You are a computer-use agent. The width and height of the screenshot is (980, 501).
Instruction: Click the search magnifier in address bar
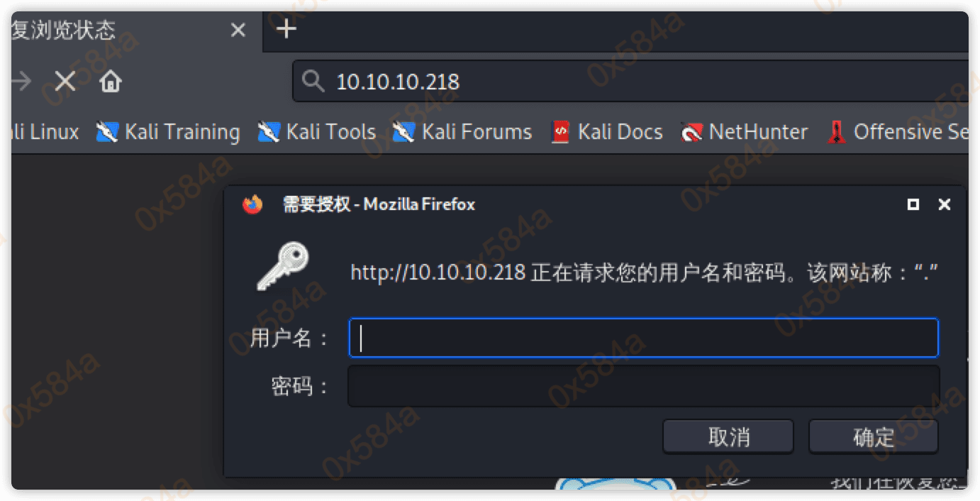313,82
